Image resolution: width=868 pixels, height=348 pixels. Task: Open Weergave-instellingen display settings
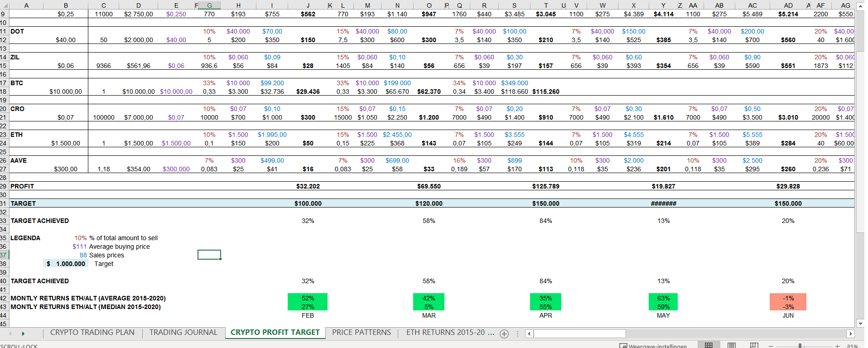coord(653,346)
